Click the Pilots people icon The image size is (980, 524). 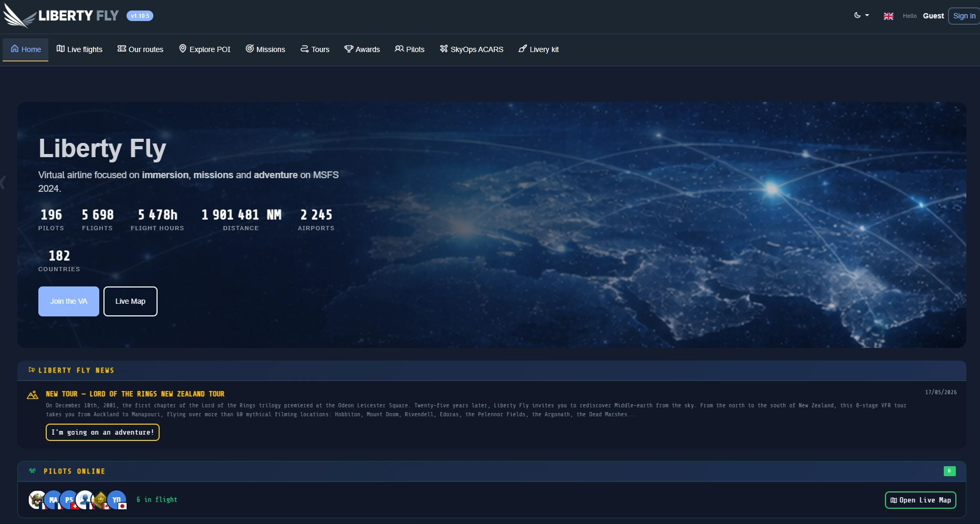pyautogui.click(x=399, y=49)
